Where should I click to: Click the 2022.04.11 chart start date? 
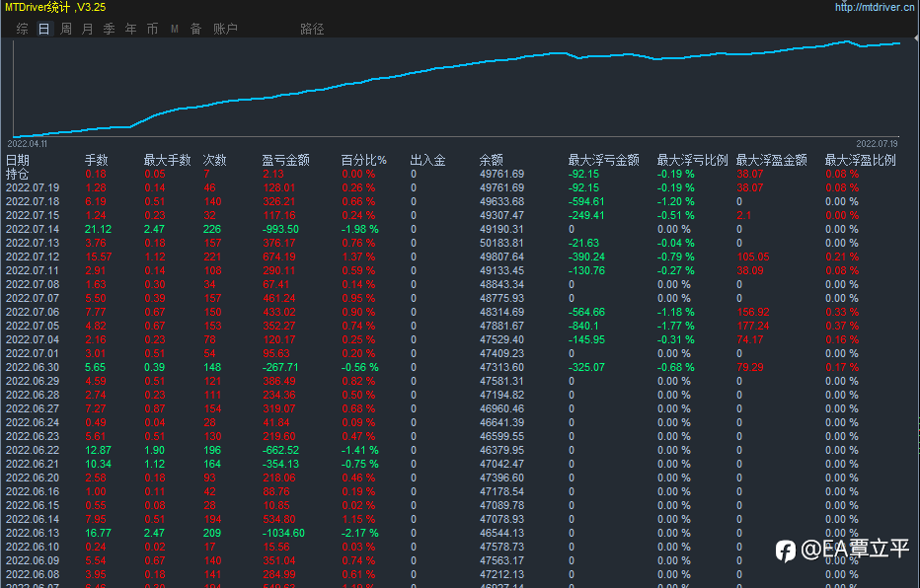click(x=28, y=144)
